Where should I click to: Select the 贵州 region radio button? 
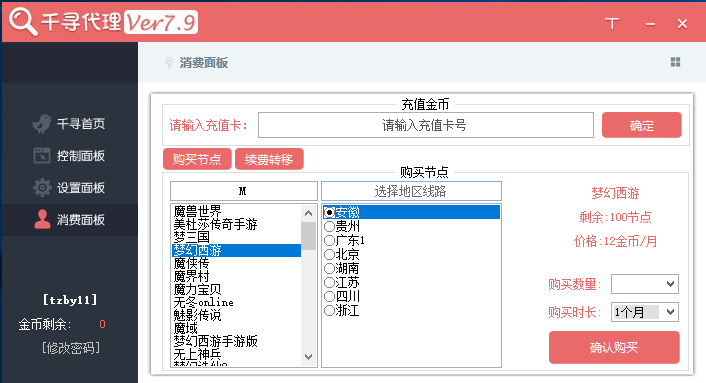(329, 226)
